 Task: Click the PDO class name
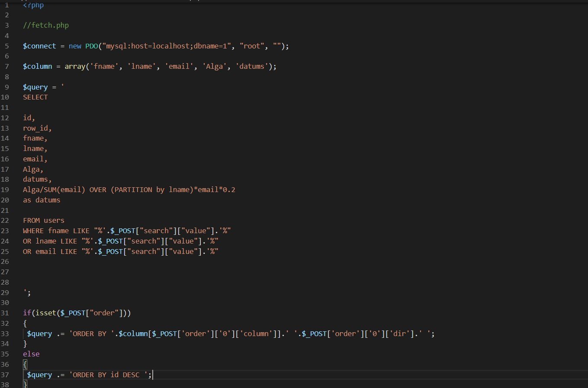(92, 46)
